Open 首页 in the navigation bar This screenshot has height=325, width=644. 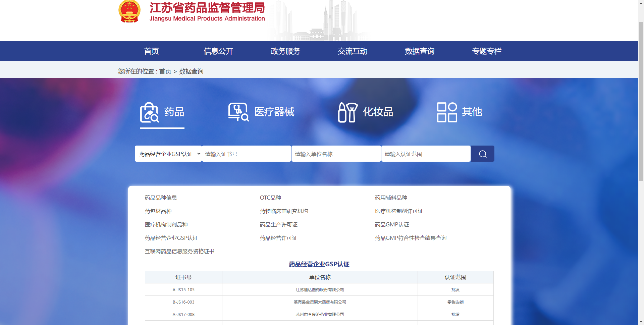tap(151, 51)
